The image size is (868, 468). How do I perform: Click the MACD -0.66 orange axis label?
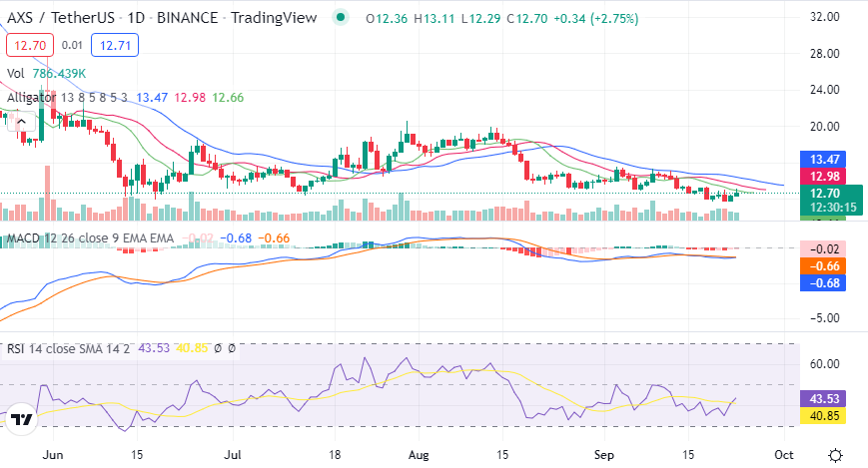(x=823, y=266)
